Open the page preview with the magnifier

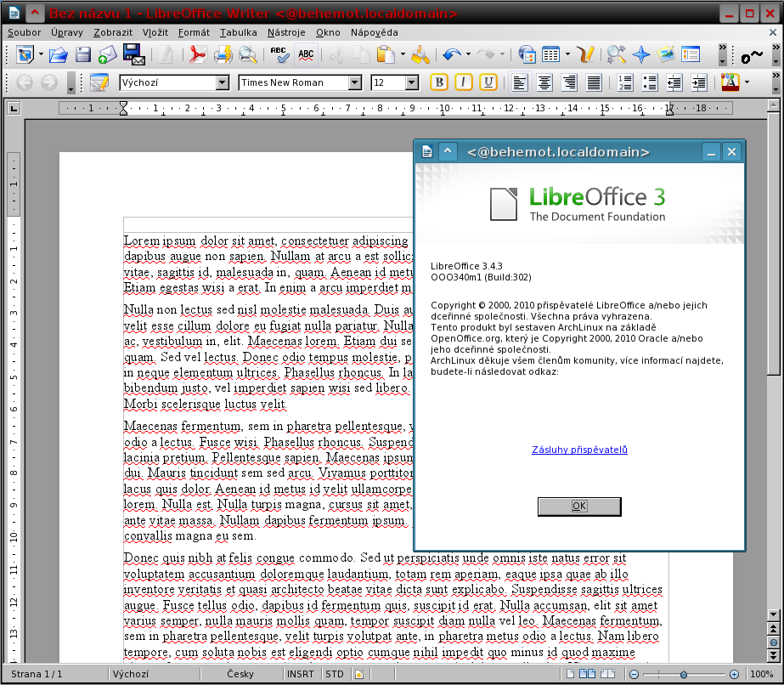[247, 54]
